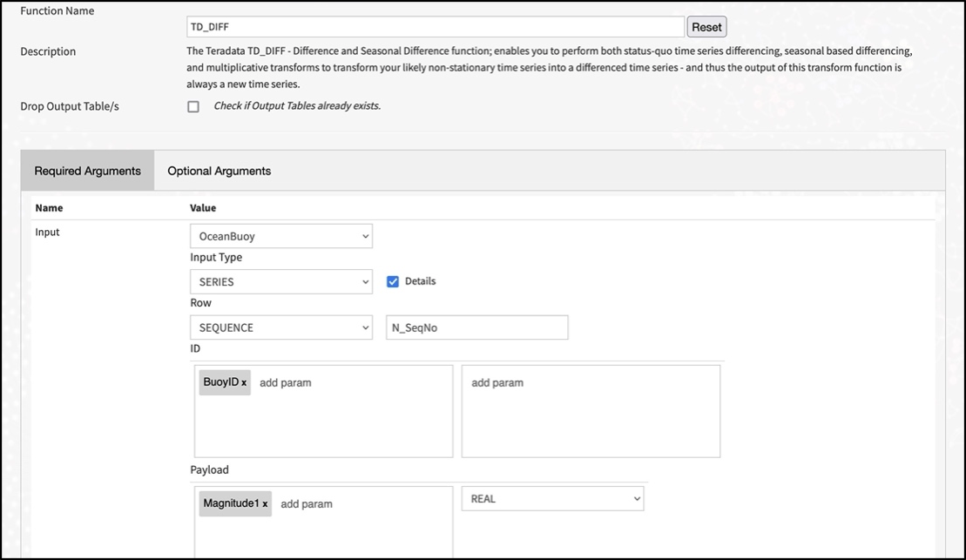Click the Check if Output Tables already exists text
Screen dimensions: 966x560
coord(296,105)
